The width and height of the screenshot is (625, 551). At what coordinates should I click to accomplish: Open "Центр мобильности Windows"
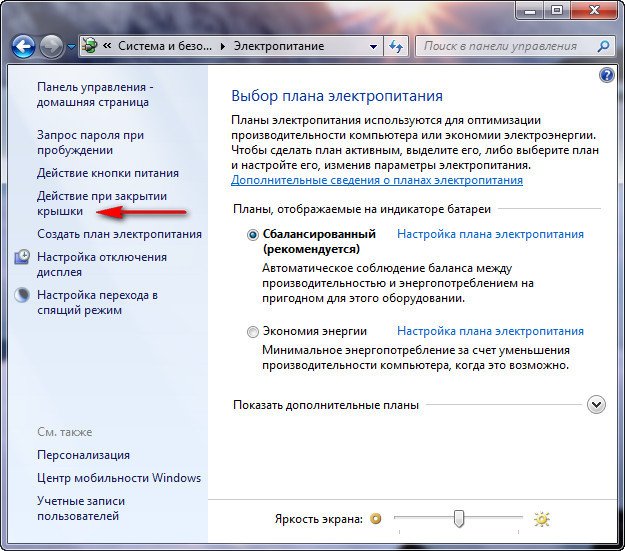pos(119,478)
